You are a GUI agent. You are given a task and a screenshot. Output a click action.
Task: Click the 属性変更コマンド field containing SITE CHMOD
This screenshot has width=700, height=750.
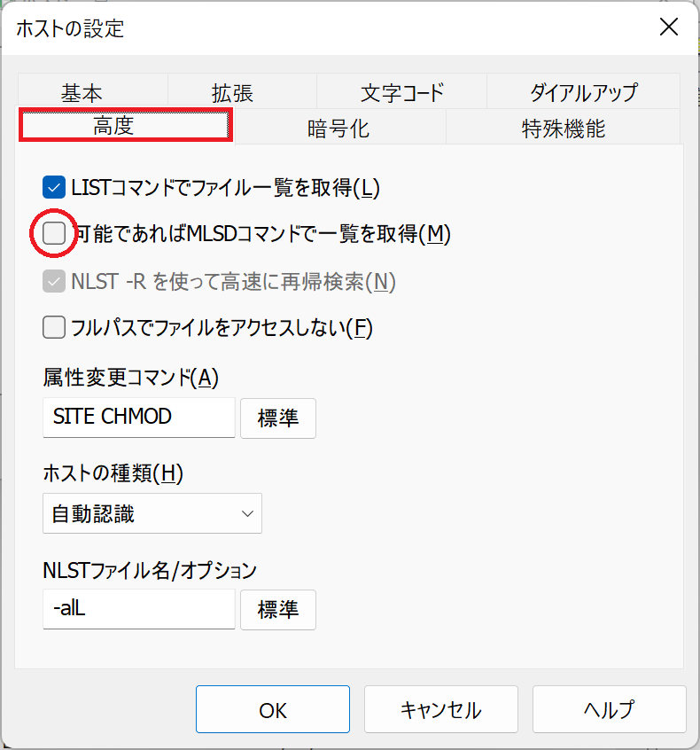point(138,418)
